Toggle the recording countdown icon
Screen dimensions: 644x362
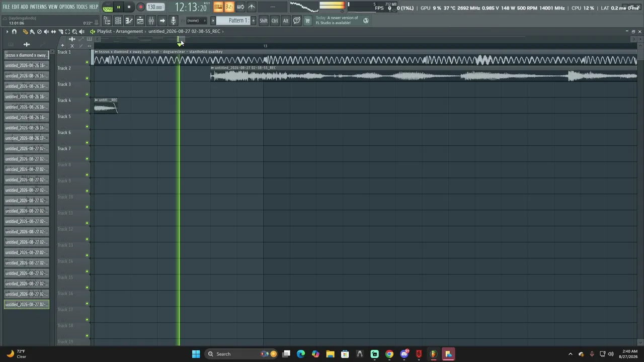click(x=229, y=7)
